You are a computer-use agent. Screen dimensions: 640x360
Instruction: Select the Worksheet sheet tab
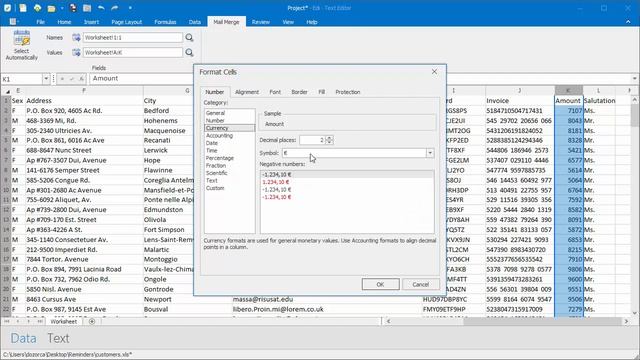[x=64, y=322]
